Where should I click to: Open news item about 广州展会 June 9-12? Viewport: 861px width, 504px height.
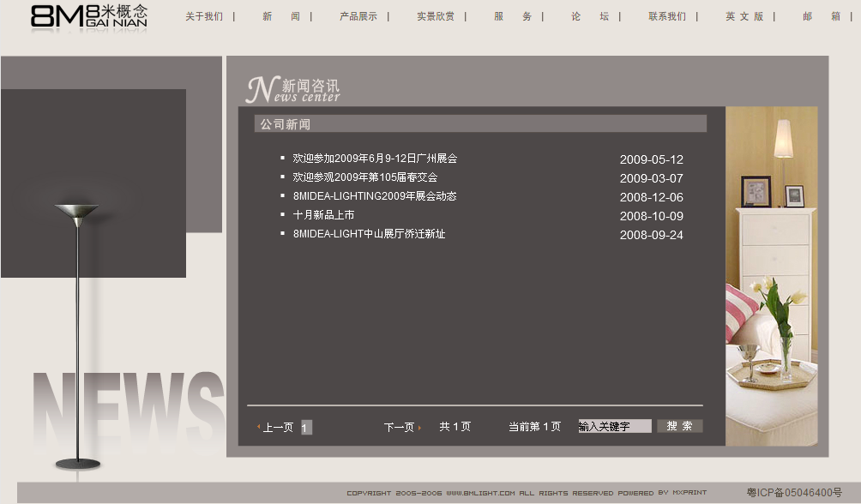[374, 159]
